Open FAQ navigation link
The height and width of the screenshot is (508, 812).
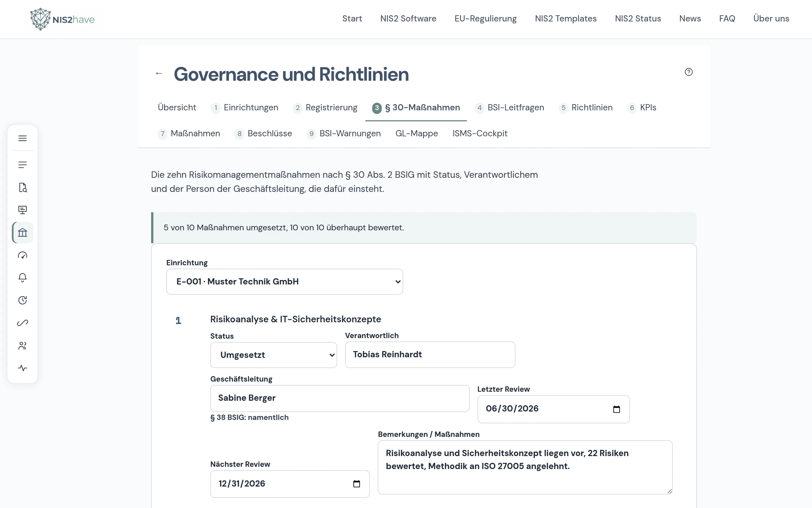tap(727, 18)
